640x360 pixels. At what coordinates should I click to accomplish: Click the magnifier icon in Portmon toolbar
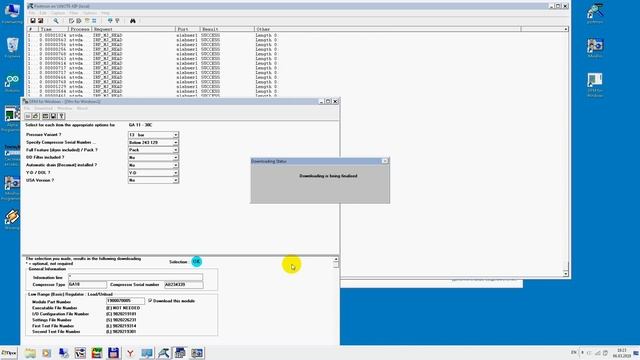pyautogui.click(x=56, y=21)
